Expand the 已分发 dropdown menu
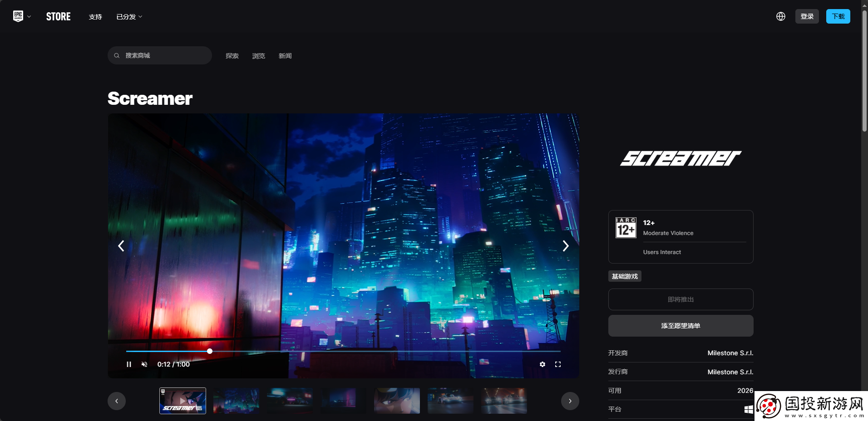The image size is (868, 421). point(129,17)
